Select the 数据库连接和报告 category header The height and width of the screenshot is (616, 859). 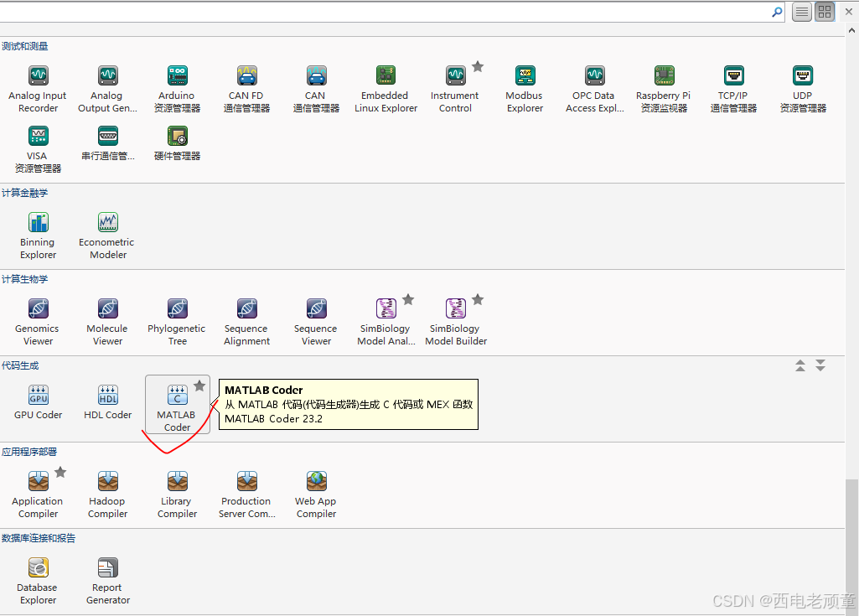click(39, 538)
